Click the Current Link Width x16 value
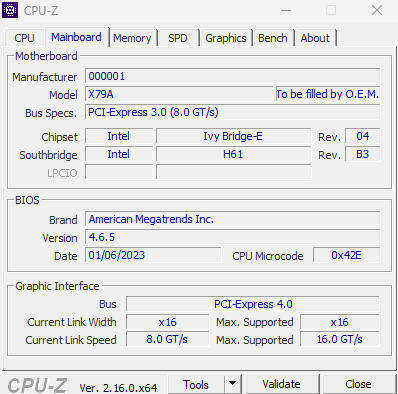 coord(167,322)
